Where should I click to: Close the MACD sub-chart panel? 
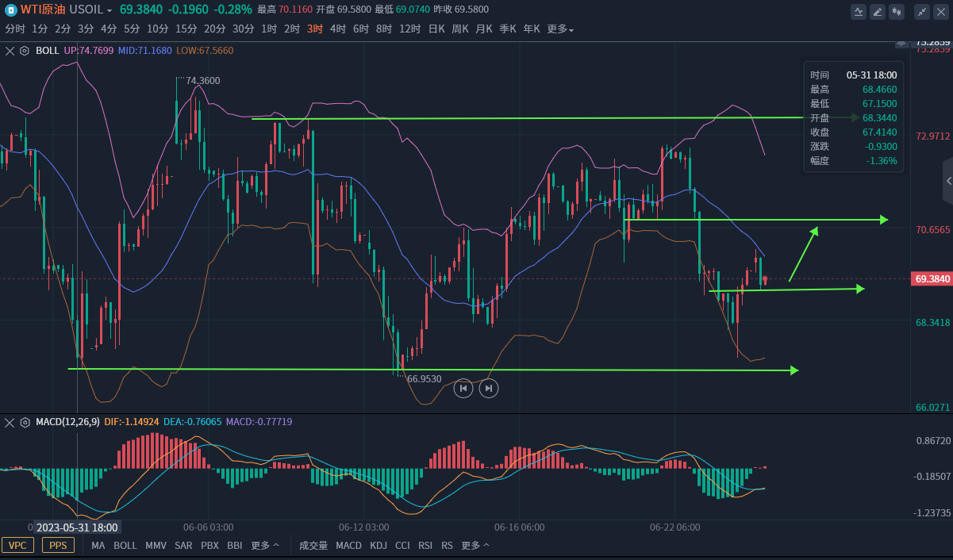(x=10, y=422)
